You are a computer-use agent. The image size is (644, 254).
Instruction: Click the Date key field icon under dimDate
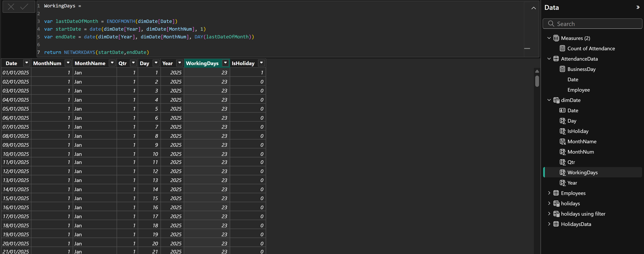[x=562, y=110]
